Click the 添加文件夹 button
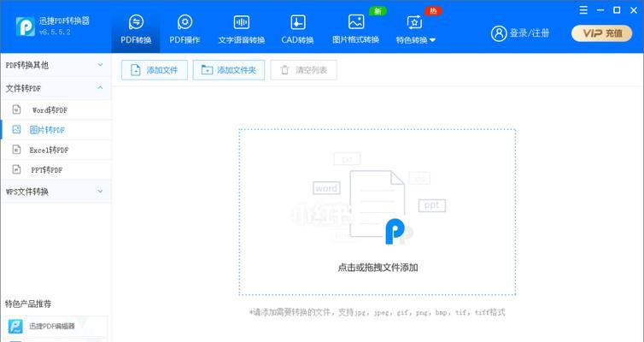The width and height of the screenshot is (644, 342). point(229,70)
